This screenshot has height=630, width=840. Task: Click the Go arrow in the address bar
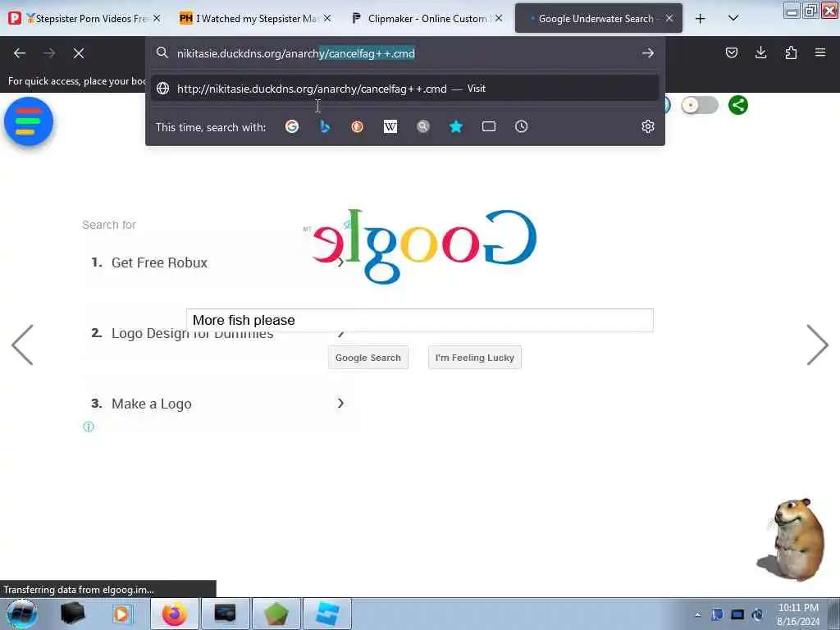click(x=648, y=53)
